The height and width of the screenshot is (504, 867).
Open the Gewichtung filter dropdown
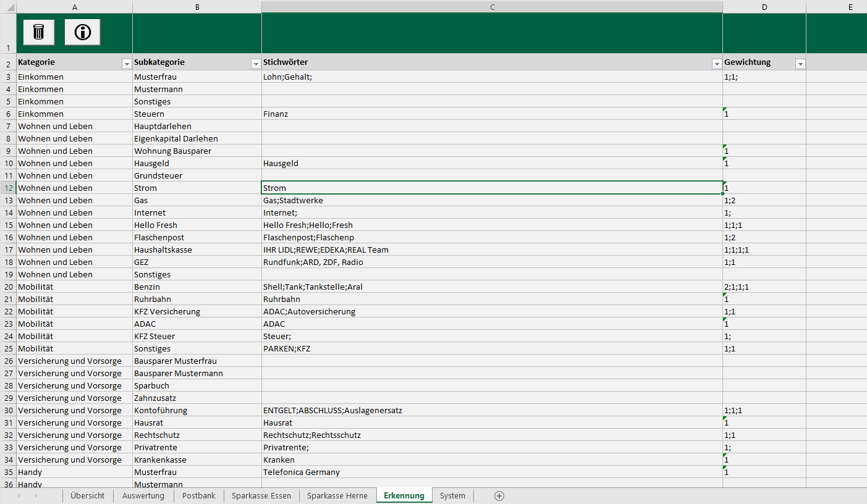[800, 64]
